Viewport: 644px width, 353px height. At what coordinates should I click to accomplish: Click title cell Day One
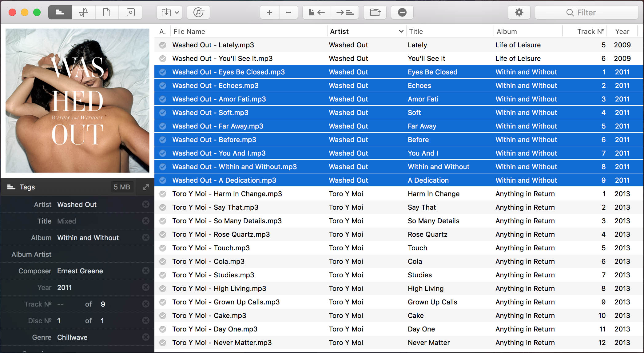coord(421,329)
